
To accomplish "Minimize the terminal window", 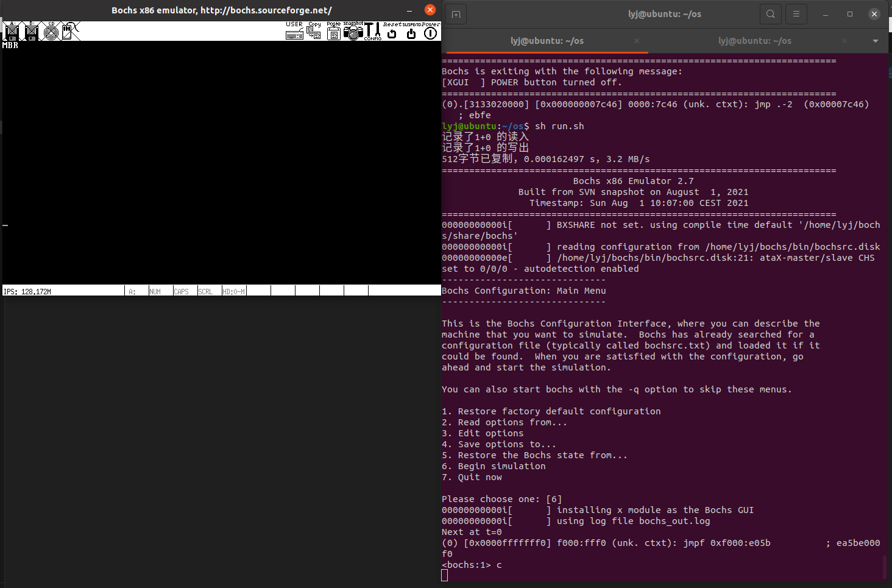I will click(x=826, y=14).
